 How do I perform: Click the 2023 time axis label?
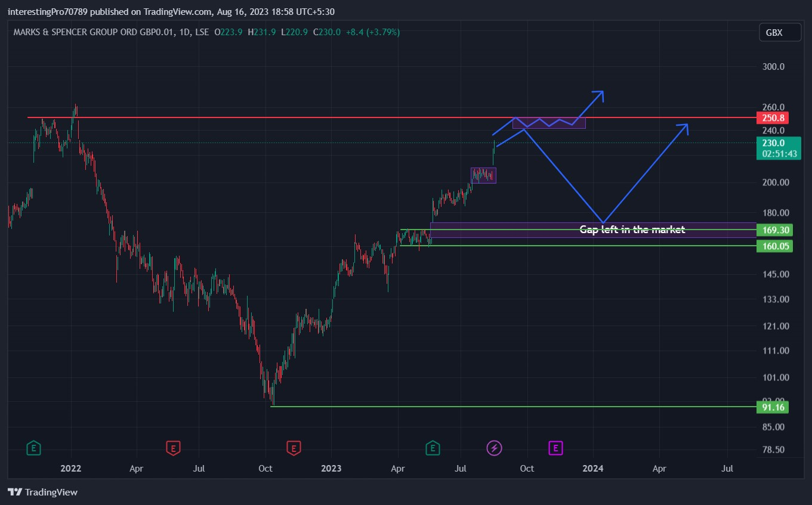click(x=331, y=469)
